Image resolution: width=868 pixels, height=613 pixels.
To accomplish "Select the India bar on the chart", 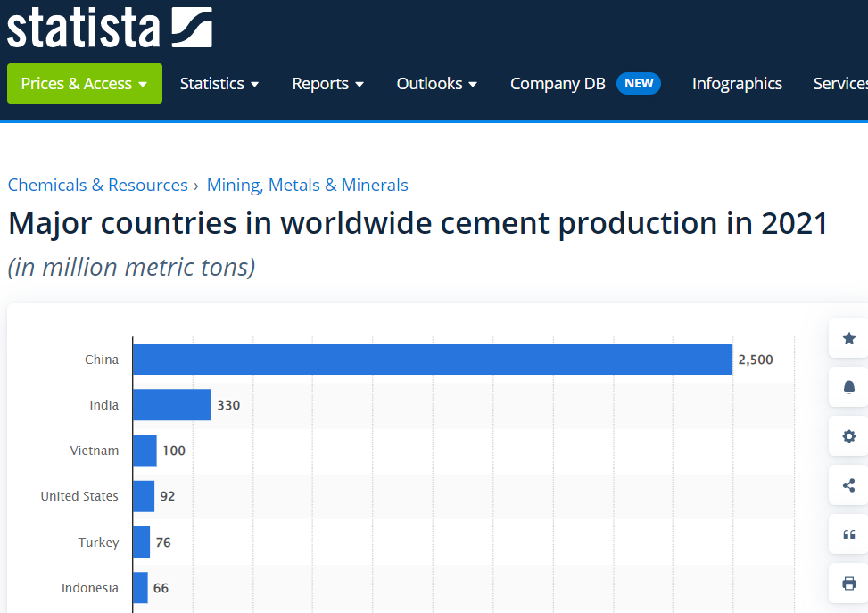I will pos(171,405).
